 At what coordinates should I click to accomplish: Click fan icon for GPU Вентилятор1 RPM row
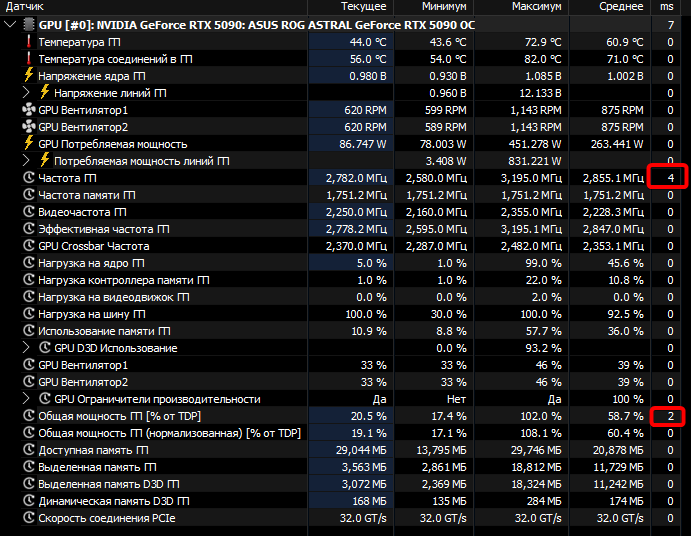click(29, 110)
